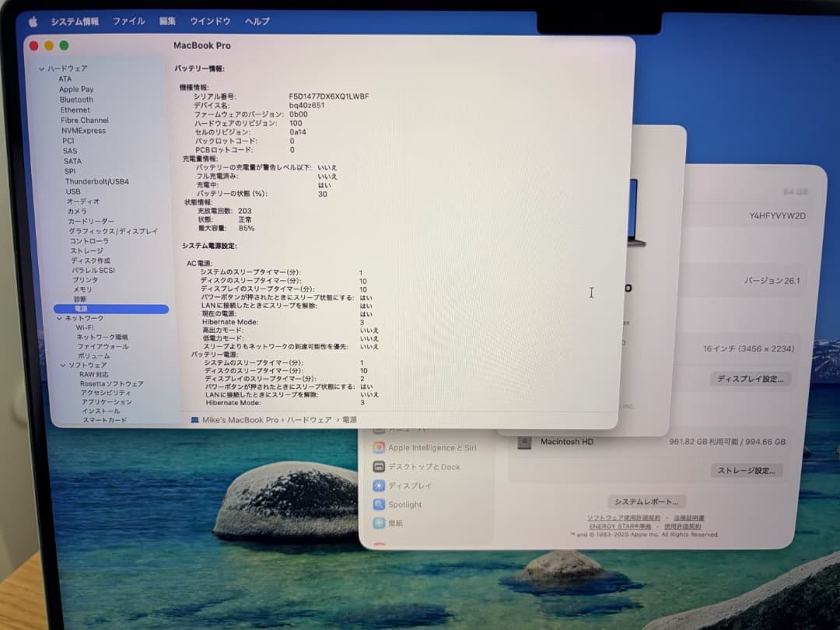Select Thunderbolt/USB4 in the sidebar

(97, 181)
